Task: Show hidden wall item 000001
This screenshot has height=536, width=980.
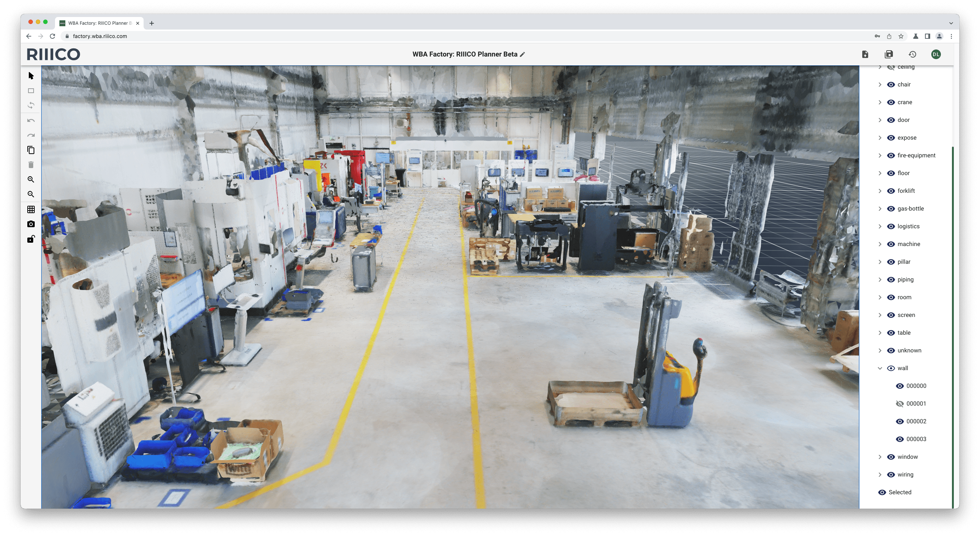Action: [x=899, y=403]
